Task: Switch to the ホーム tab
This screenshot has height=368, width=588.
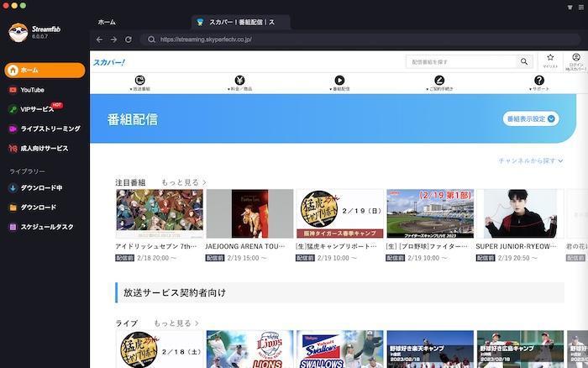Action: 107,22
